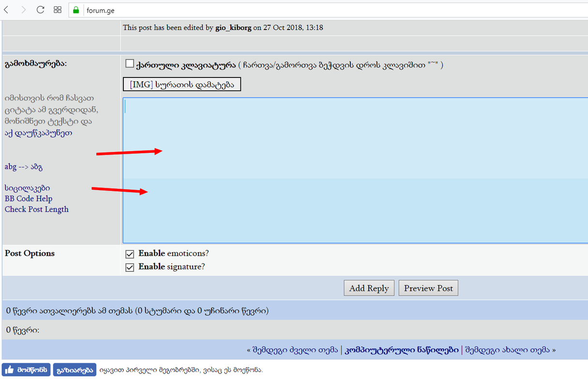Viewport: 588px width, 387px height.
Task: Click the This post has been edited notice
Action: 223,28
